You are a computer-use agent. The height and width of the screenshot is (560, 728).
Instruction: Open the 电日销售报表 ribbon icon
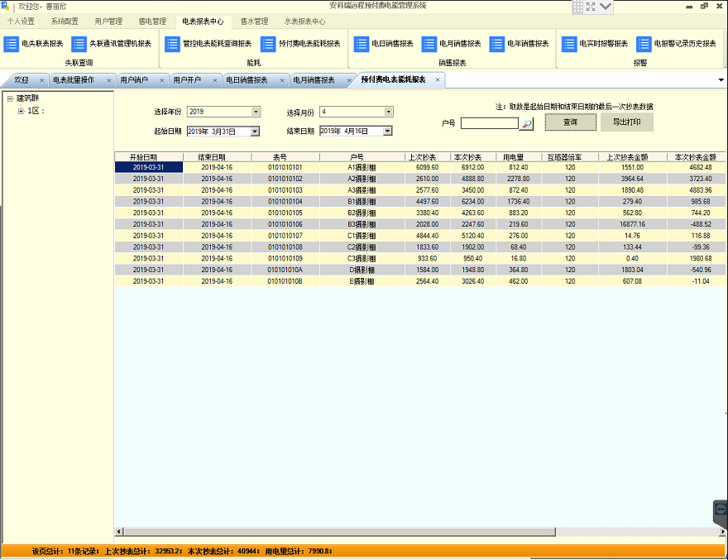(x=362, y=44)
